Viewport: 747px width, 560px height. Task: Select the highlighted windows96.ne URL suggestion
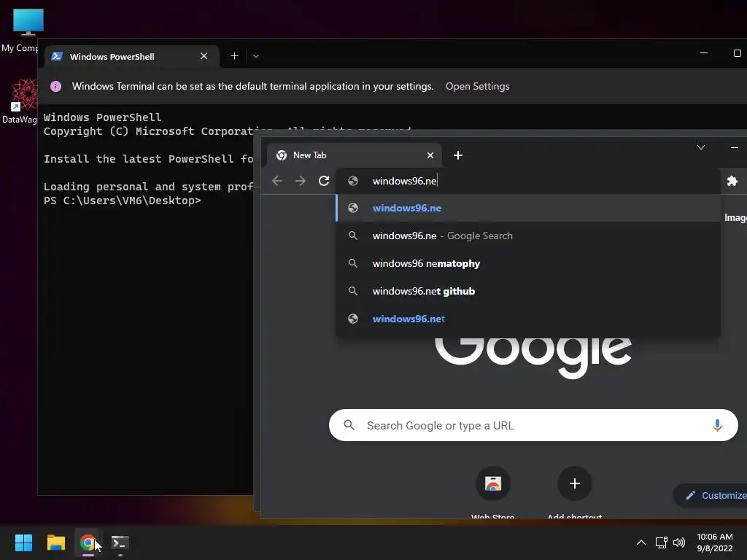[528, 208]
